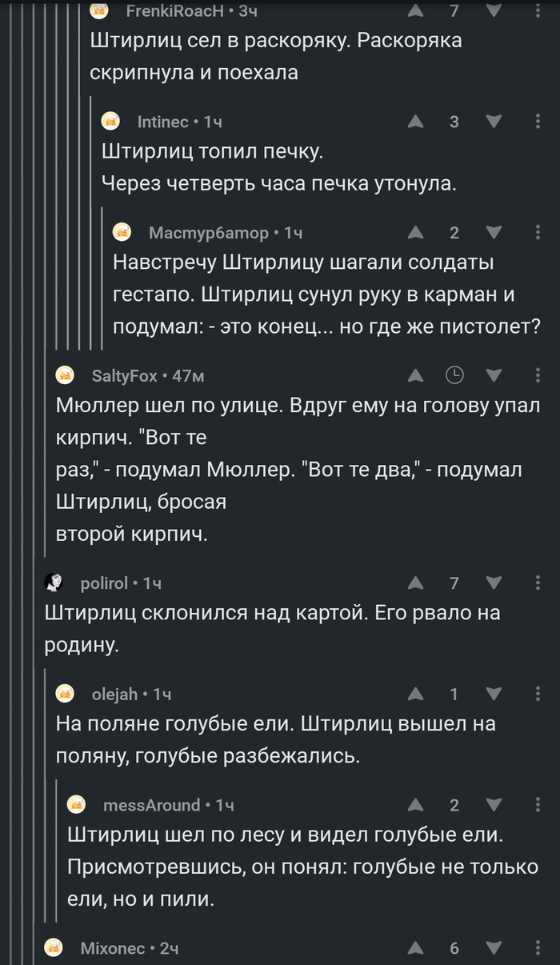Downvote the Intinec comment

click(494, 122)
